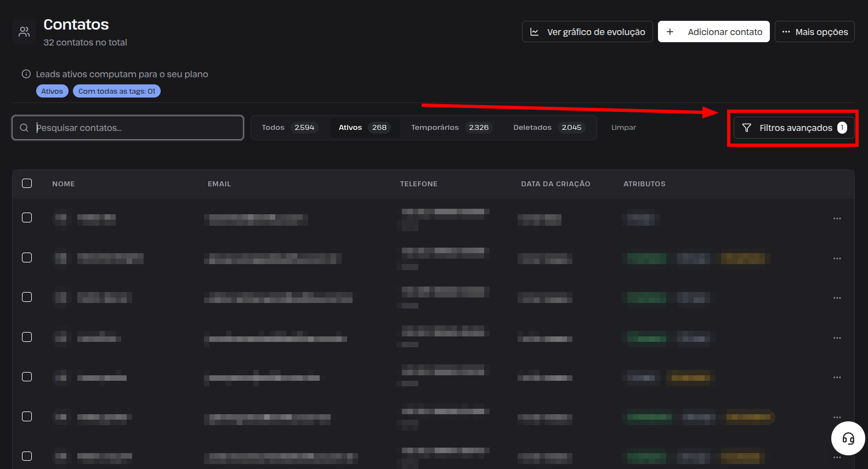This screenshot has height=469, width=868.
Task: Click the funnel icon in Filtros avançados
Action: 746,128
